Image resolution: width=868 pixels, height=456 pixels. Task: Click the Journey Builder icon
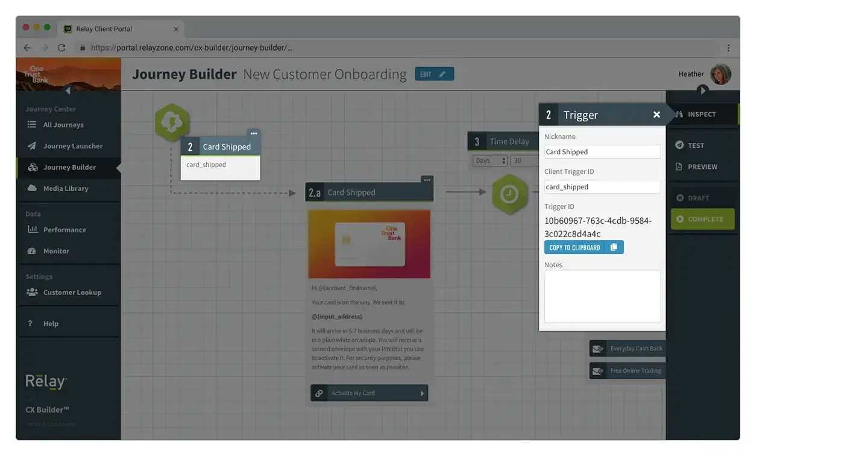click(32, 167)
